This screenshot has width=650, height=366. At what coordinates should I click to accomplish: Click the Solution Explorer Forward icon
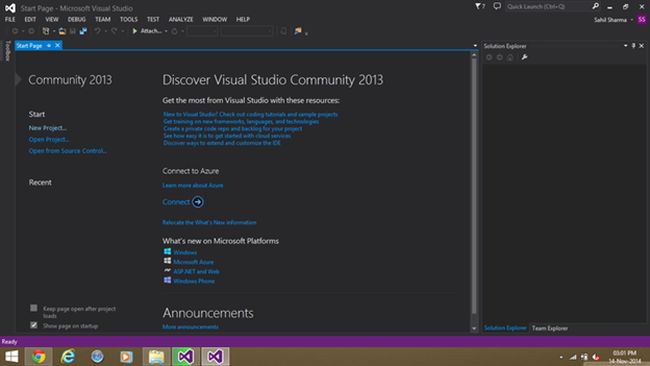[500, 57]
